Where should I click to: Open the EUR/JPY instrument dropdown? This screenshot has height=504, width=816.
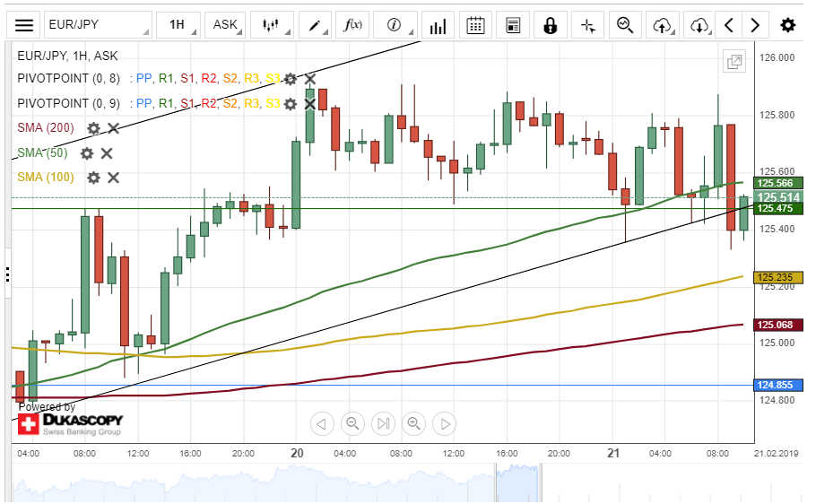[97, 25]
